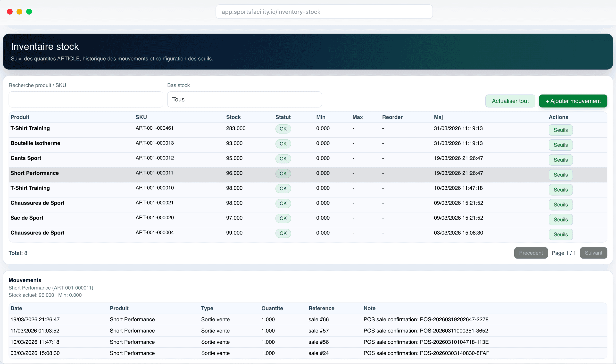Select the Sac de Sport row
Viewport: 616px width, 364px height.
27,218
